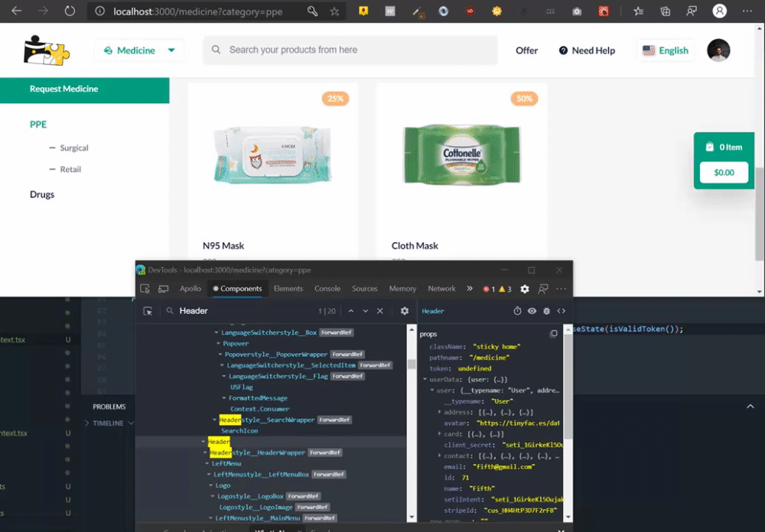Click the puzzle logo of the site
The image size is (765, 532).
click(x=47, y=50)
